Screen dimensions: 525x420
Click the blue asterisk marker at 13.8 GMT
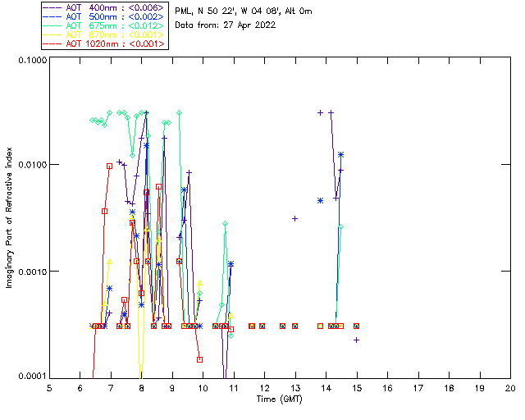321,201
